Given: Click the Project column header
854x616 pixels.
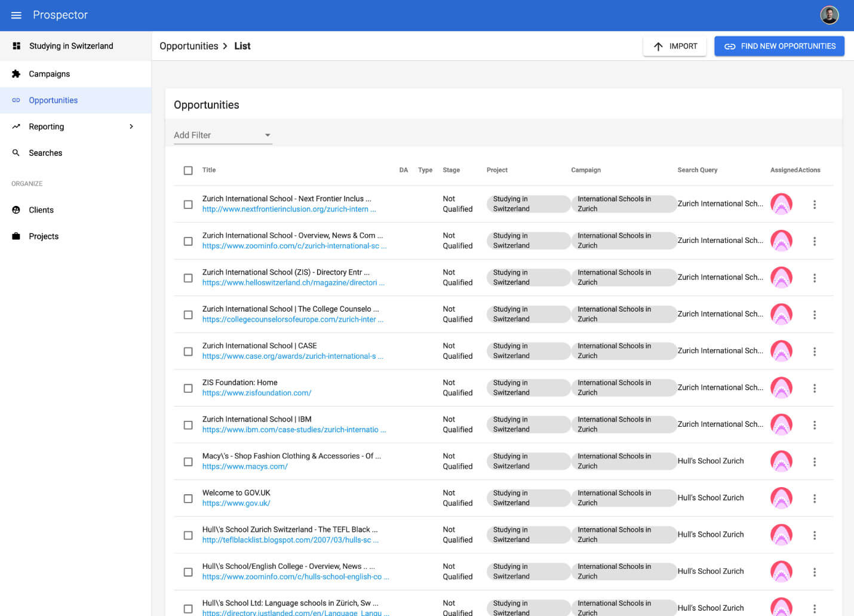Looking at the screenshot, I should coord(497,170).
